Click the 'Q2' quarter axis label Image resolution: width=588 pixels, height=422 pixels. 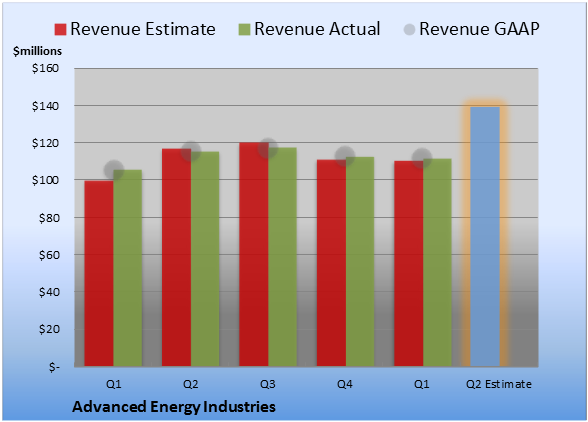(190, 384)
